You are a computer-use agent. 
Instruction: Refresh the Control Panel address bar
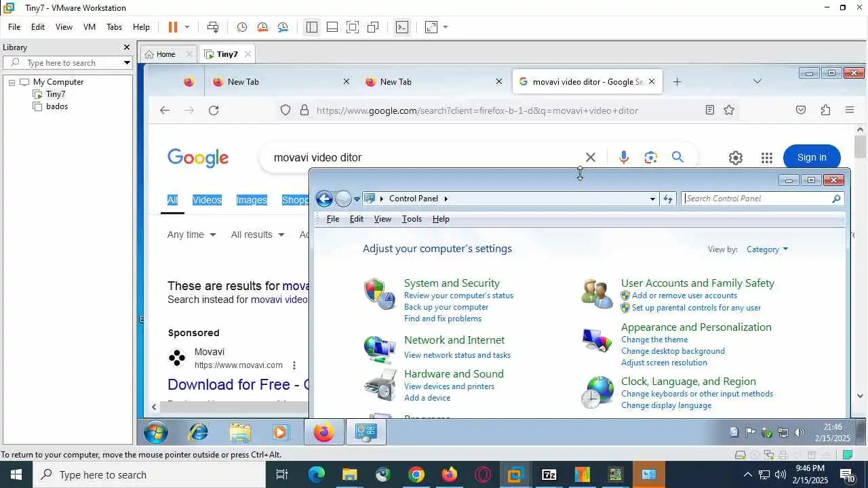(668, 199)
